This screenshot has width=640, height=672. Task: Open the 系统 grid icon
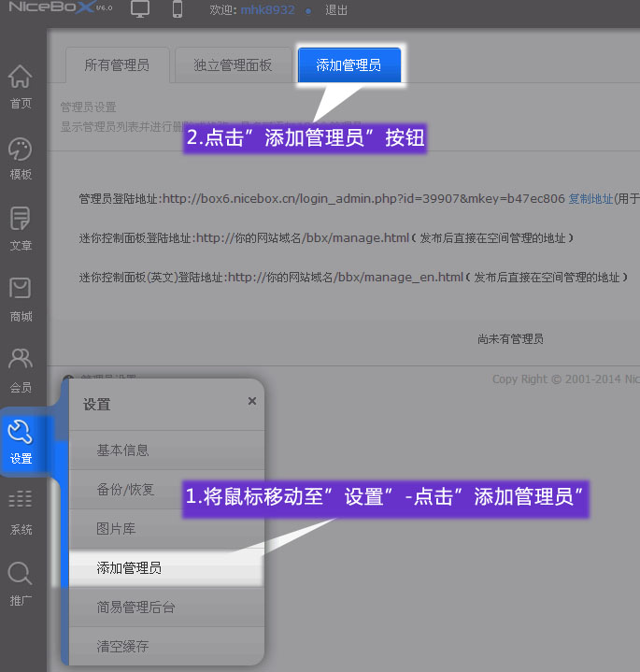tap(21, 504)
